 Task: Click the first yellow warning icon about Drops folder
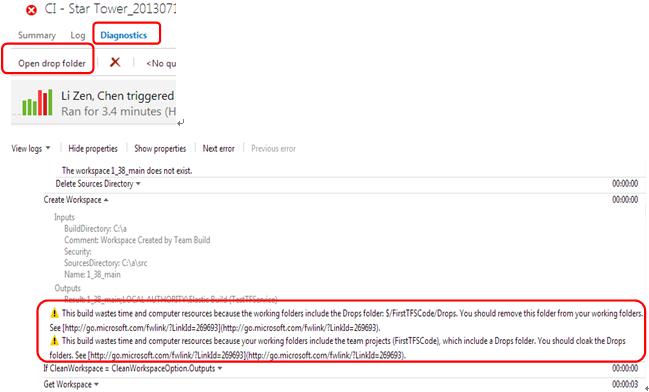click(55, 313)
